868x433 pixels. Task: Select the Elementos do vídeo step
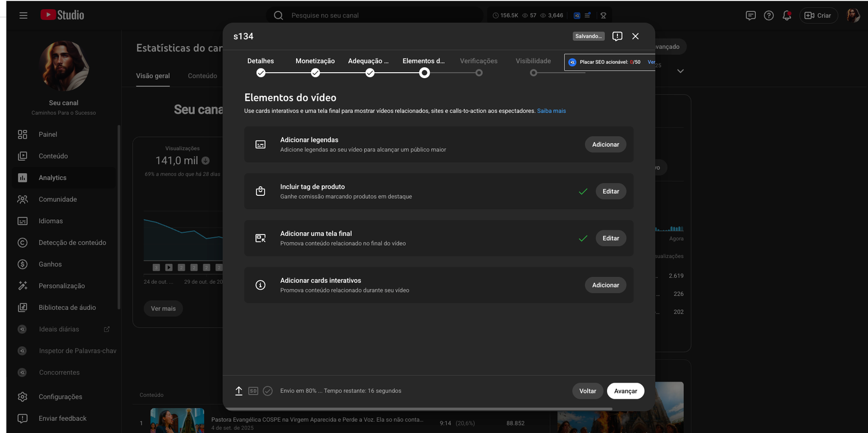[424, 67]
